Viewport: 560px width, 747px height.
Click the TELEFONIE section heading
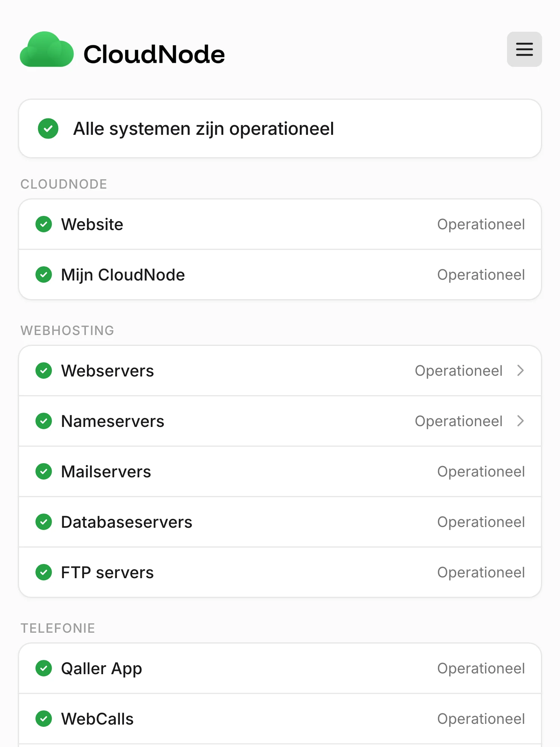tap(58, 628)
